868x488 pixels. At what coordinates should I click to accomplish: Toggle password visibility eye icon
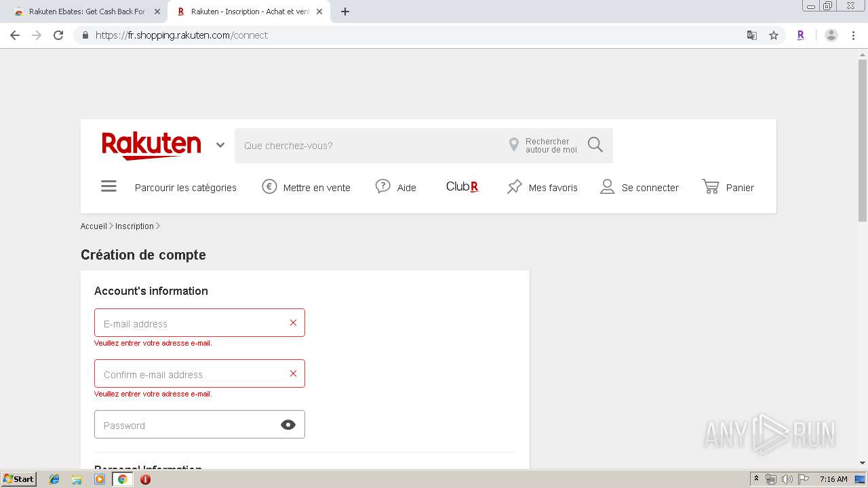(288, 425)
